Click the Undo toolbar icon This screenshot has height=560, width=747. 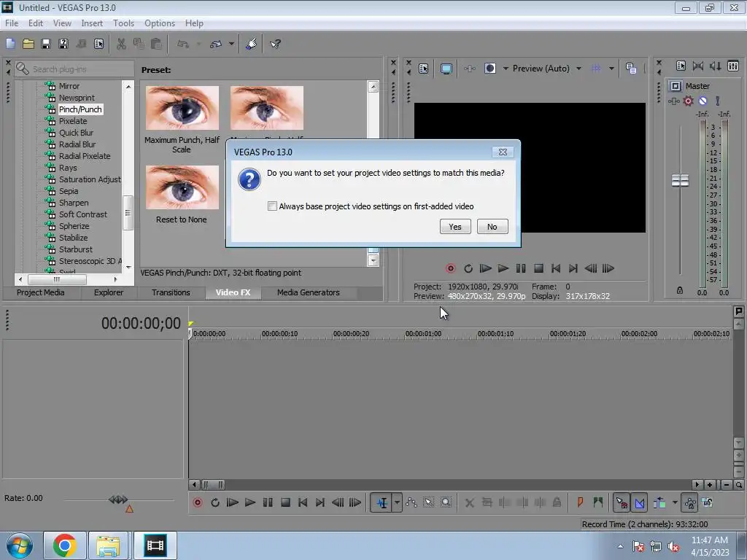click(183, 44)
